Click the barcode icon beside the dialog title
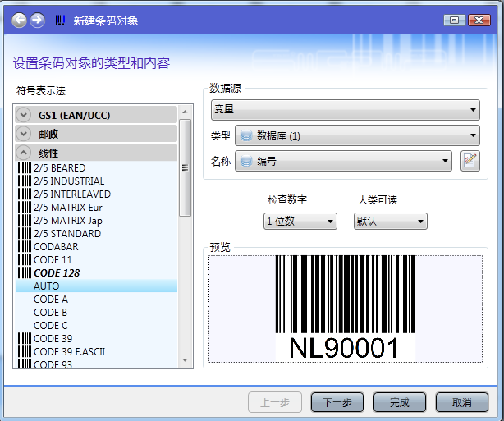The image size is (504, 421). pyautogui.click(x=61, y=21)
